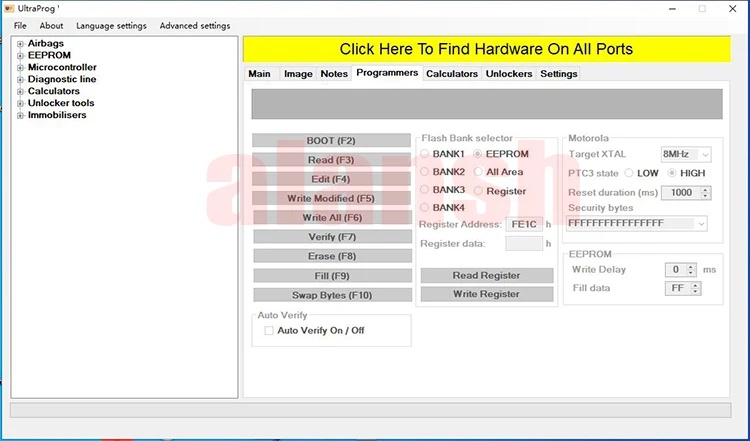Viewport: 750px width, 441px height.
Task: Click the Write All (F6) button
Action: pos(332,218)
